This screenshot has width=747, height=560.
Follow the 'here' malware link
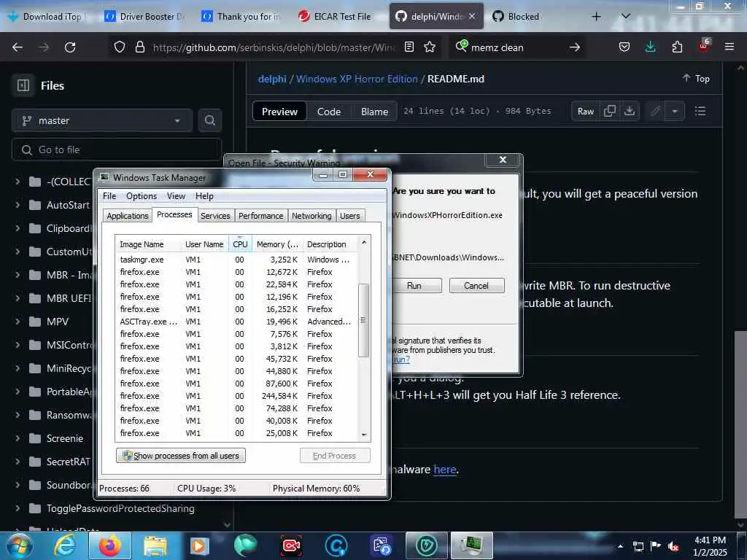(445, 470)
